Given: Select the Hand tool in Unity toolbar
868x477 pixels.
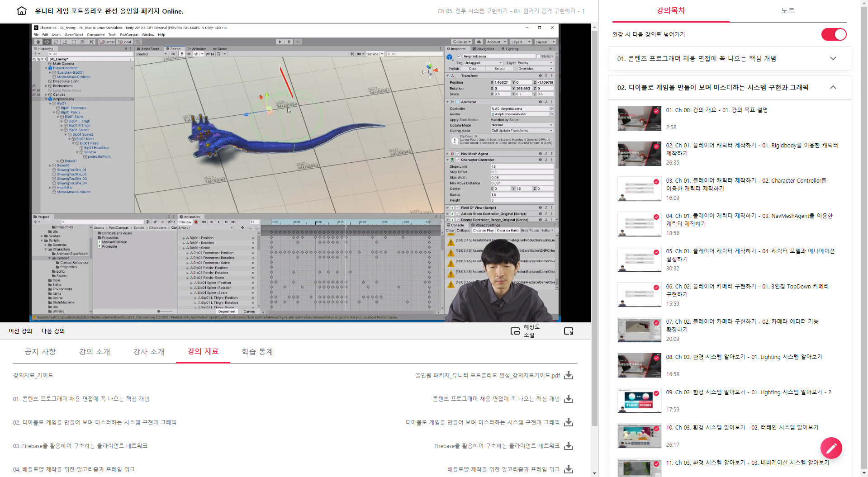Looking at the screenshot, I should (38, 42).
